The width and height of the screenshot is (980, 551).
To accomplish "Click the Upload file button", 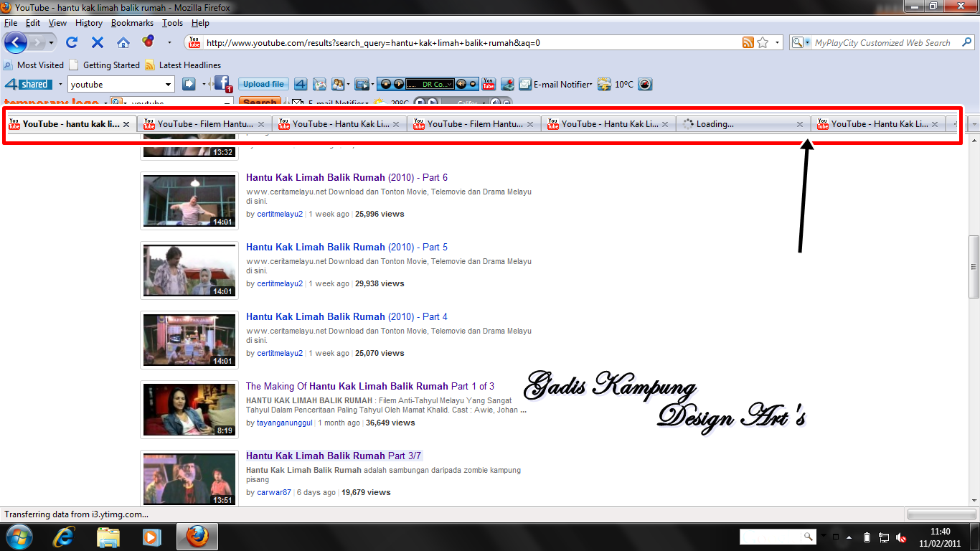I will 263,84.
